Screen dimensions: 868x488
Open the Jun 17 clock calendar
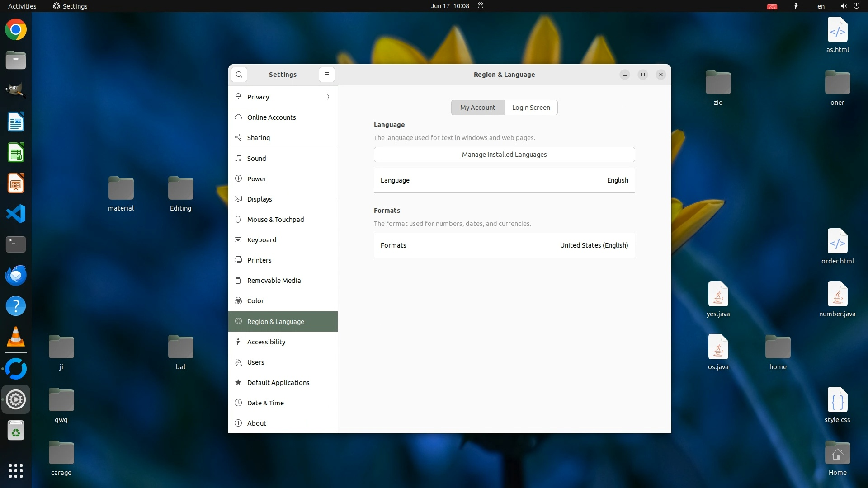(x=449, y=6)
